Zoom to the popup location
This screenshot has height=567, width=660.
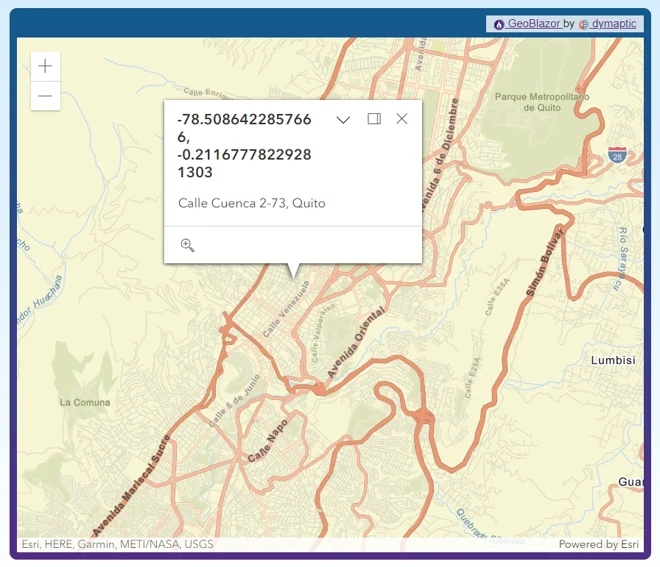187,245
